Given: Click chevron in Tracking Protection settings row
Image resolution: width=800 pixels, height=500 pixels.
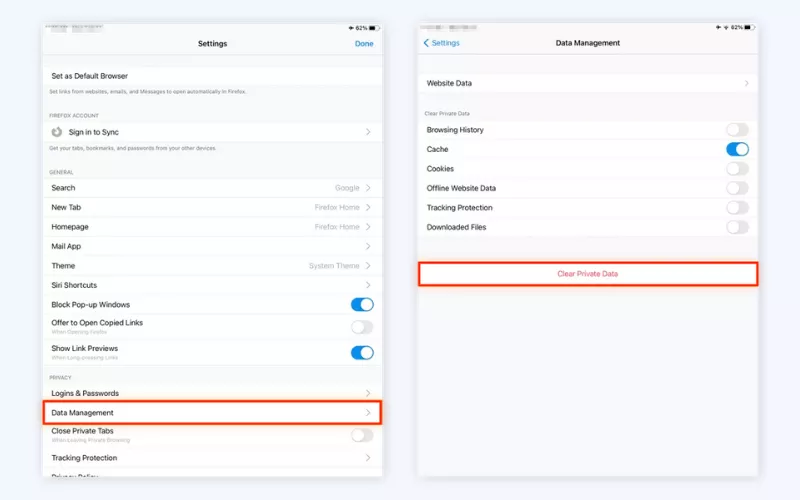Looking at the screenshot, I should coord(368,458).
